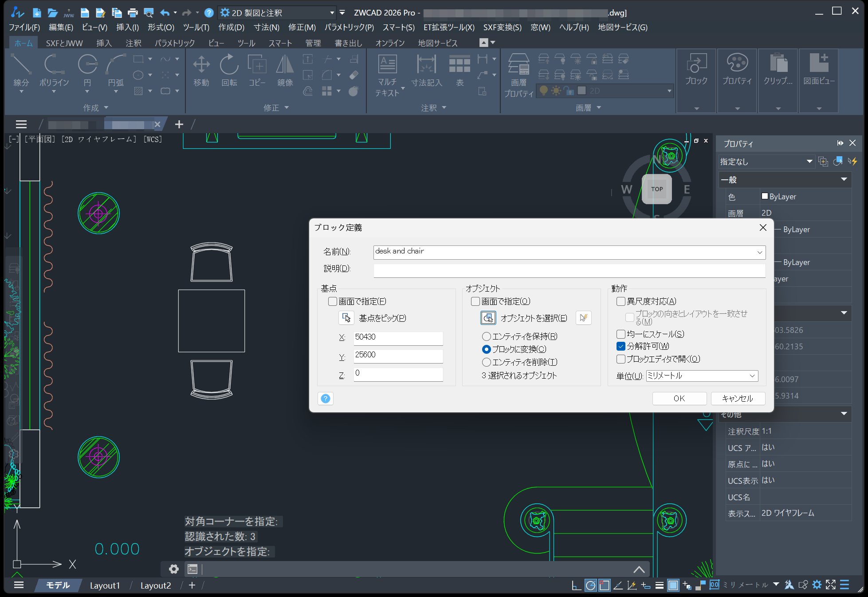
Task: Insert Multiline Text (マルチテキスト)
Action: click(x=388, y=75)
